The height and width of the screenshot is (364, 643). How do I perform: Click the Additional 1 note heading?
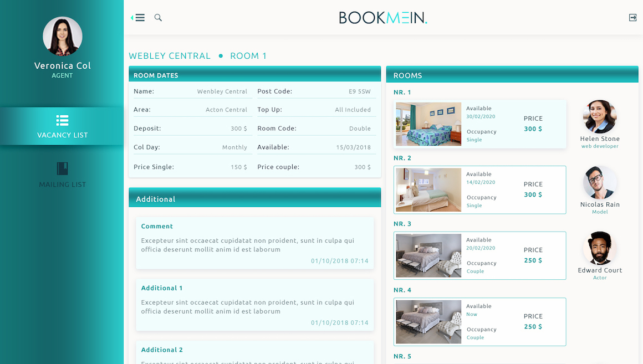pyautogui.click(x=162, y=288)
